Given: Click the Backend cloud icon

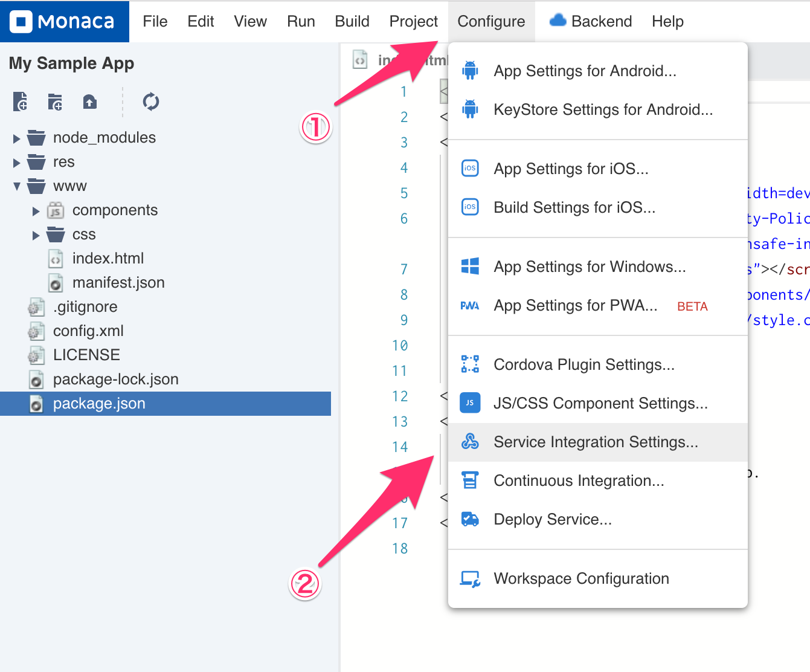Looking at the screenshot, I should point(558,21).
